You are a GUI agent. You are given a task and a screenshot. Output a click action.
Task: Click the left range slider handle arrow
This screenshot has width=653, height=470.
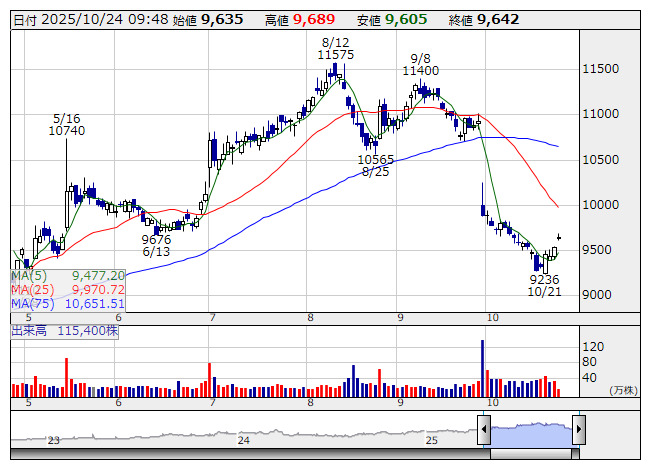(x=484, y=431)
